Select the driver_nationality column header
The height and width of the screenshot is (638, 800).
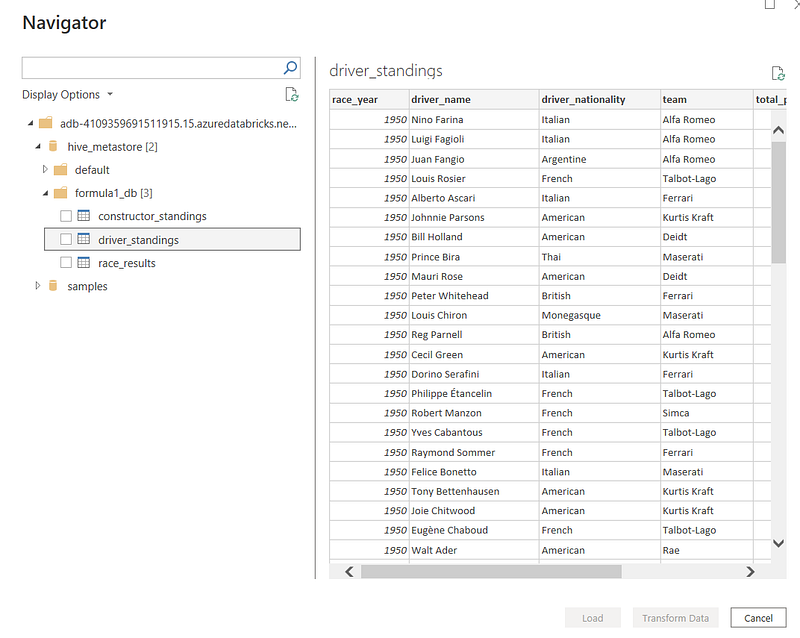click(600, 100)
